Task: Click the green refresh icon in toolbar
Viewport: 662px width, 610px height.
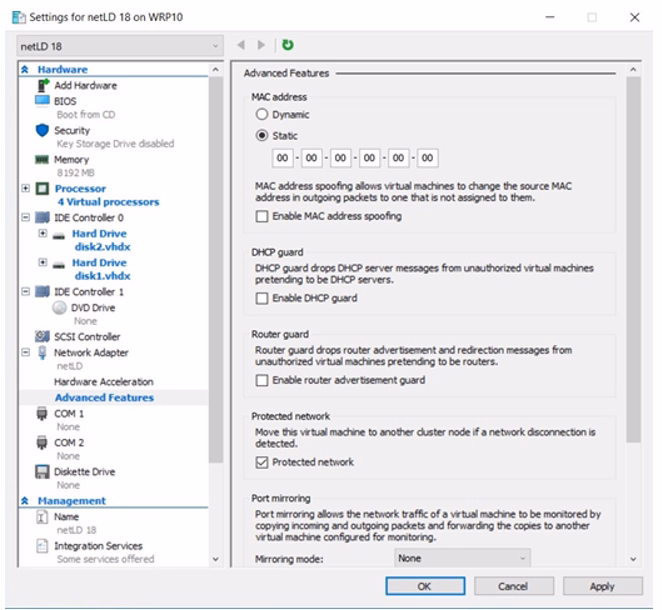Action: point(288,45)
